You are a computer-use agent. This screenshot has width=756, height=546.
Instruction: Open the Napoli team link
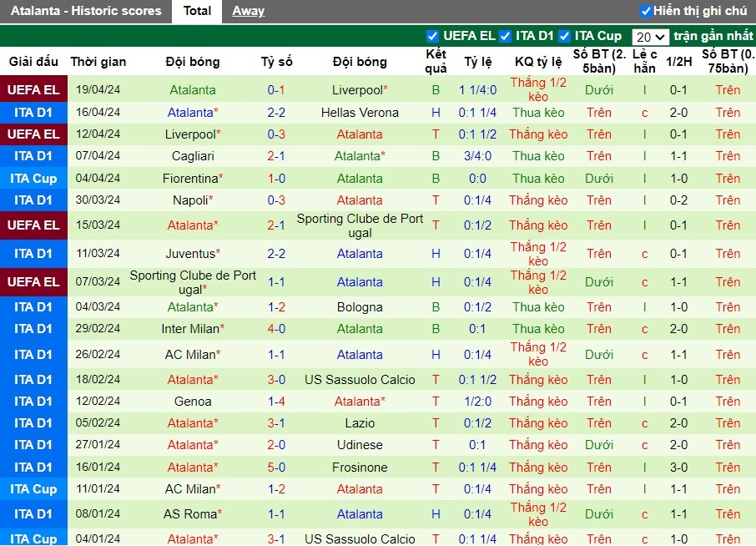[x=193, y=200]
